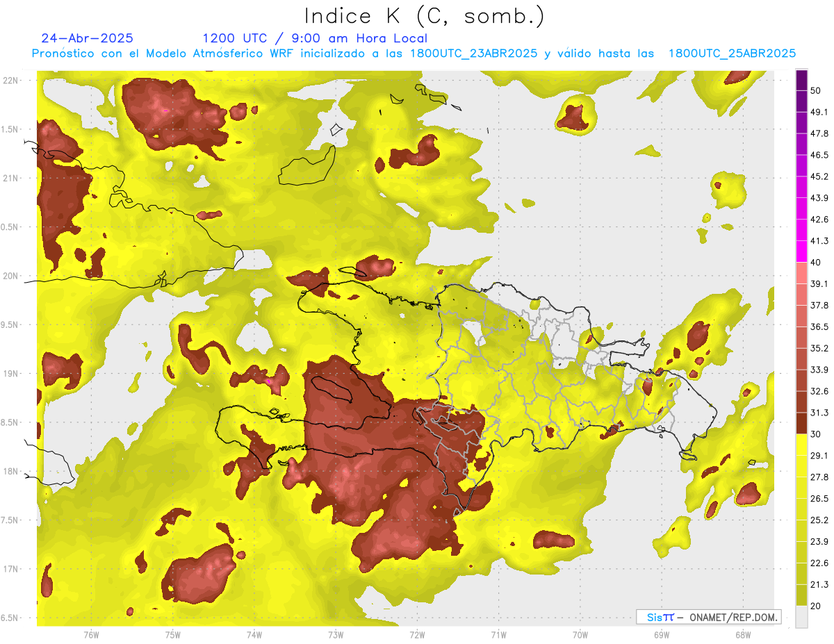This screenshot has height=644, width=834.
Task: Click the color scale value '27.8'
Action: [x=819, y=477]
